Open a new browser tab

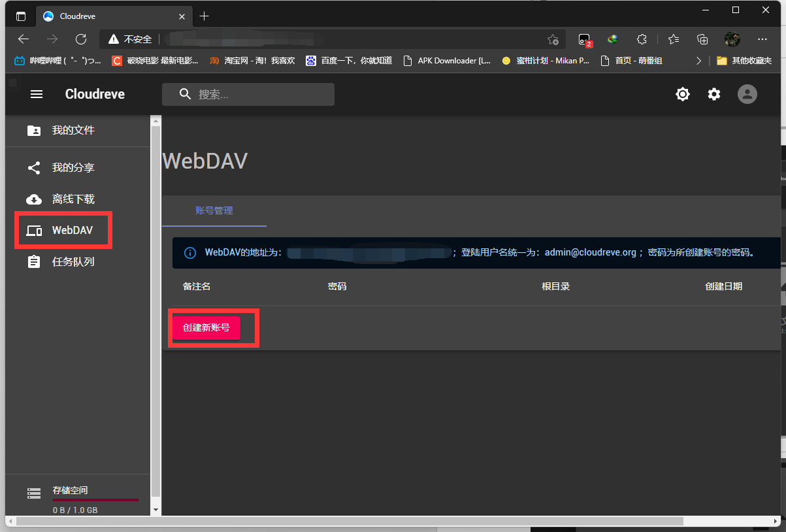(x=205, y=16)
